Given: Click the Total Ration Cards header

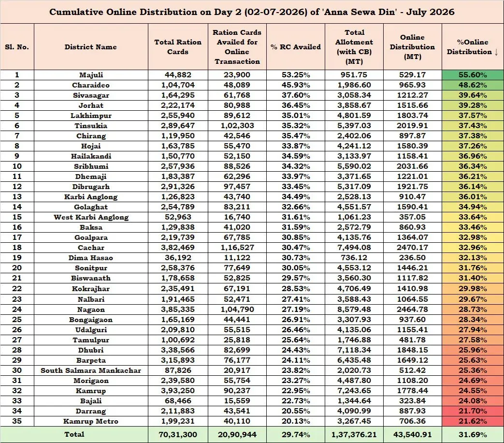Looking at the screenshot, I should [178, 47].
